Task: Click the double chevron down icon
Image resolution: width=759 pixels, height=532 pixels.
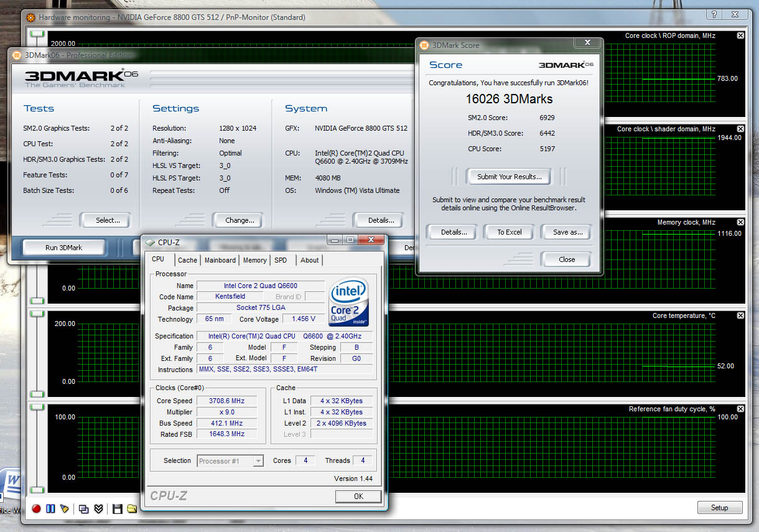Action: [x=98, y=508]
